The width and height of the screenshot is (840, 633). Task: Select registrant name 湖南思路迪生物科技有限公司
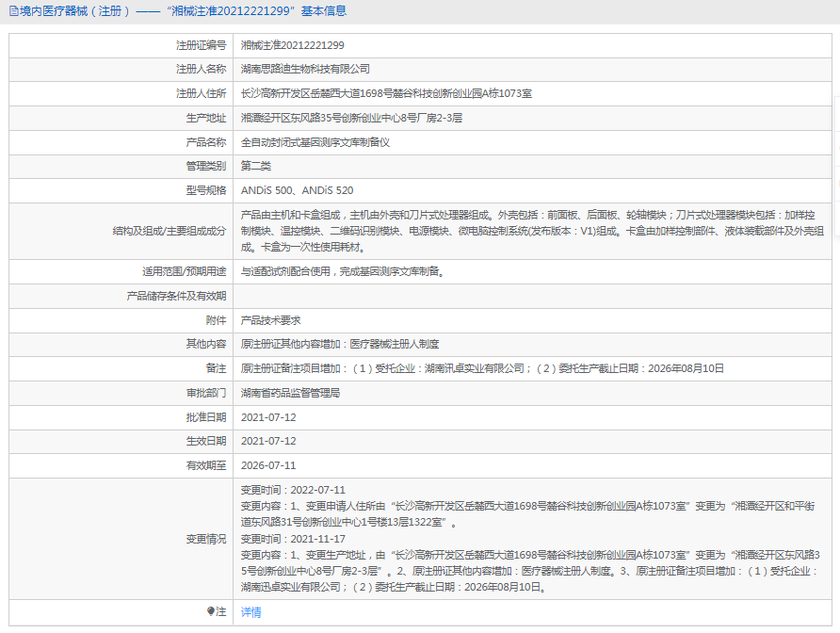(x=305, y=69)
